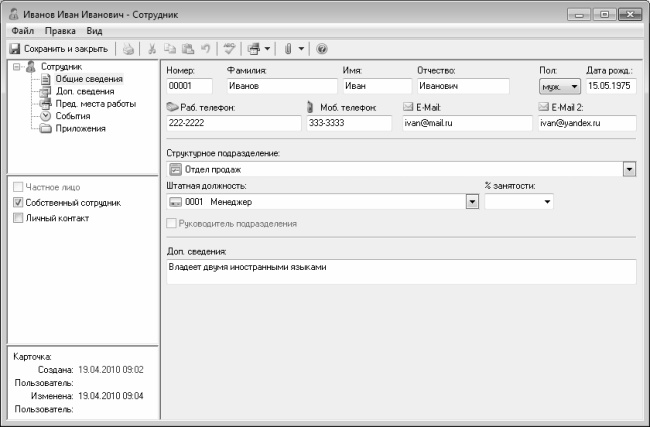Open the Правка menu
Viewport: 650px width, 427px height.
coord(60,31)
